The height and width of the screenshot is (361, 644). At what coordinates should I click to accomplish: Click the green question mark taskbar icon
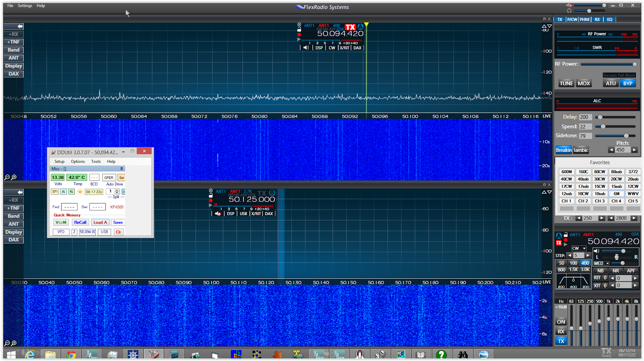coord(441,355)
